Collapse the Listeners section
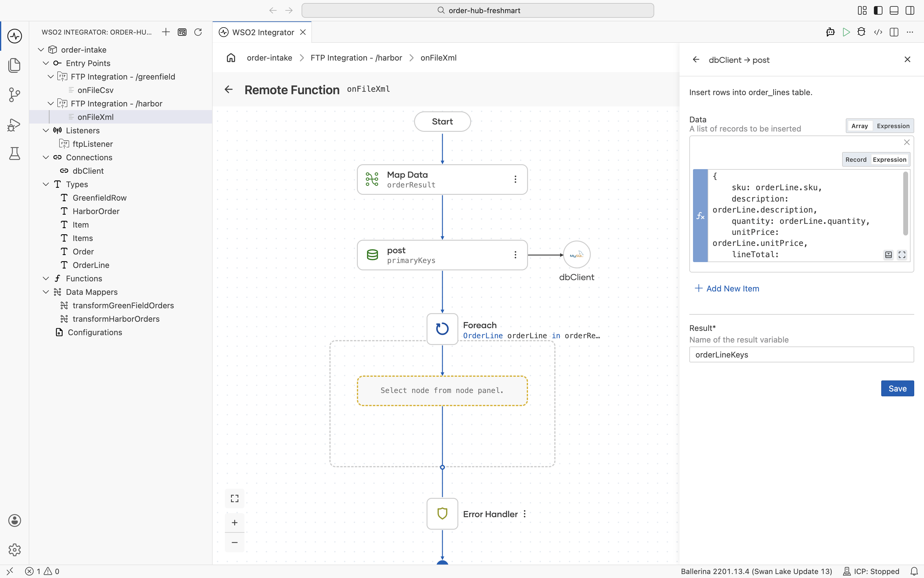The width and height of the screenshot is (924, 578). (46, 130)
